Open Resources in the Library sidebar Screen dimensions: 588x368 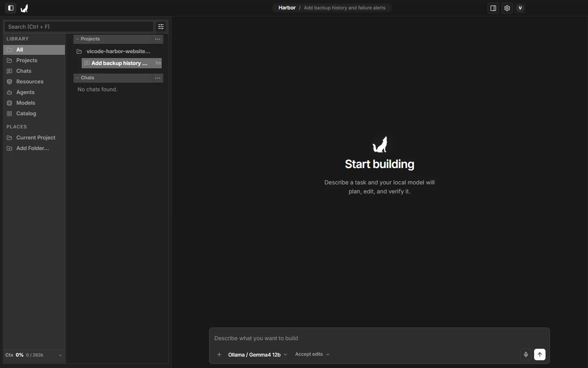point(34,82)
